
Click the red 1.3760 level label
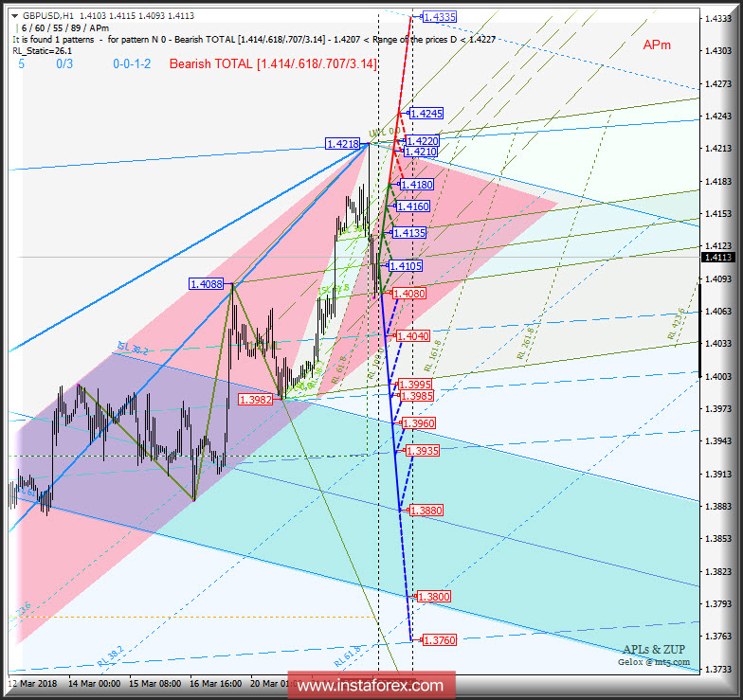click(440, 640)
